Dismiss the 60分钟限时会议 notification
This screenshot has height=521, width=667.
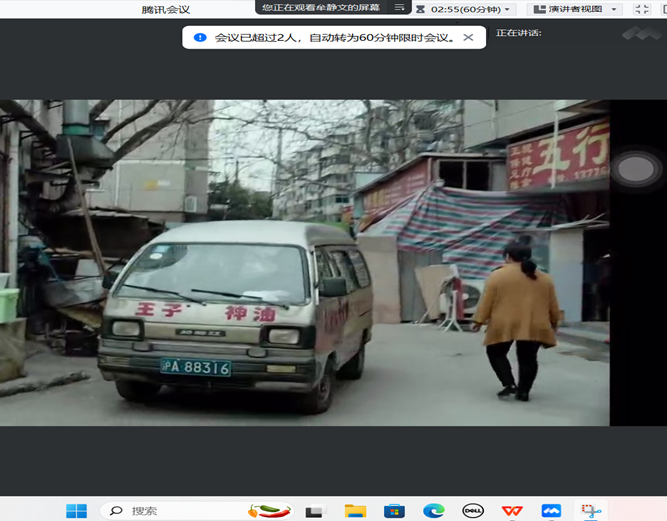pos(468,37)
